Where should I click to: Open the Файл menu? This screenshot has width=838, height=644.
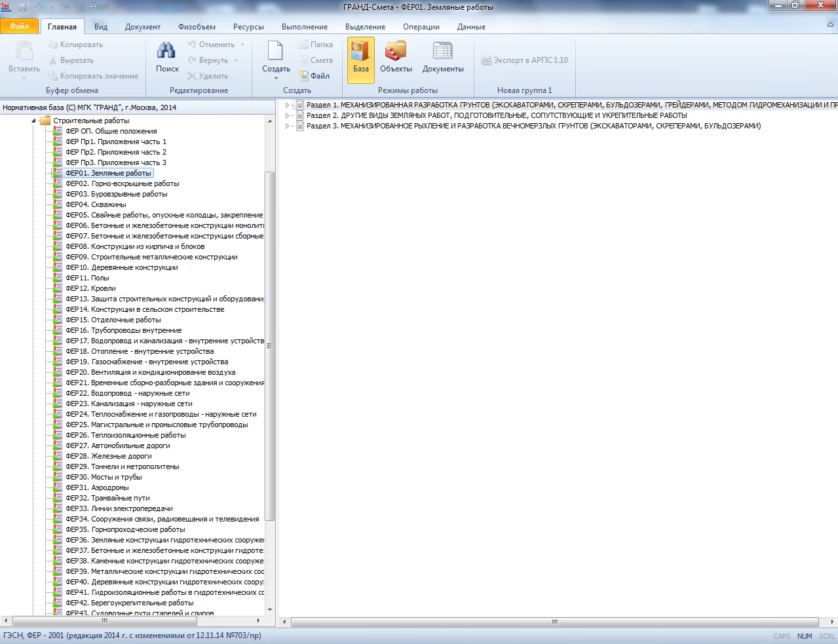(20, 26)
